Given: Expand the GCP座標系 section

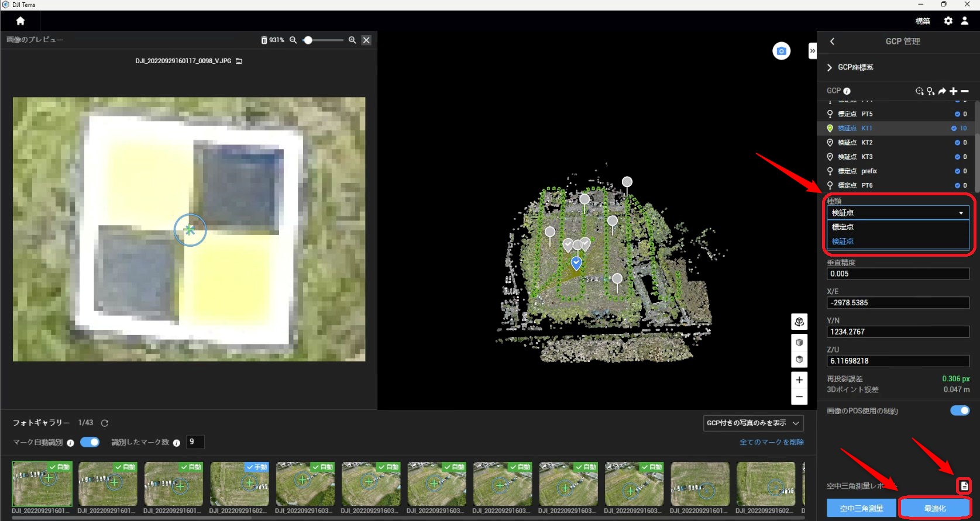Looking at the screenshot, I should coord(830,67).
